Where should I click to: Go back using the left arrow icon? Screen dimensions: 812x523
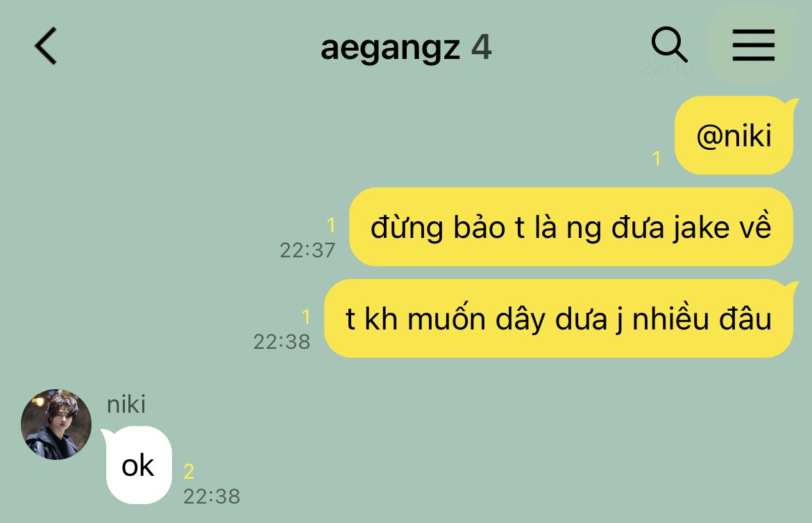tap(46, 46)
